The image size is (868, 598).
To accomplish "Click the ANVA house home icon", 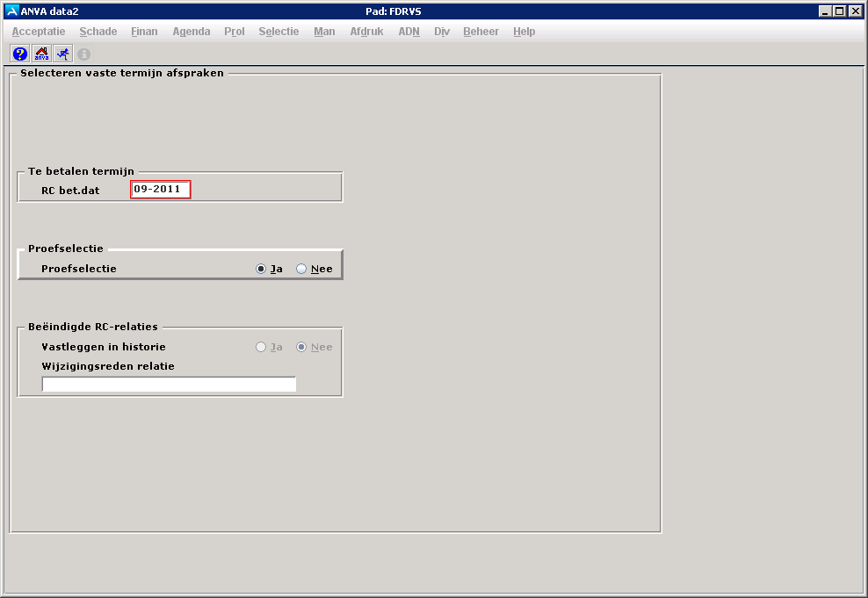I will [x=41, y=54].
